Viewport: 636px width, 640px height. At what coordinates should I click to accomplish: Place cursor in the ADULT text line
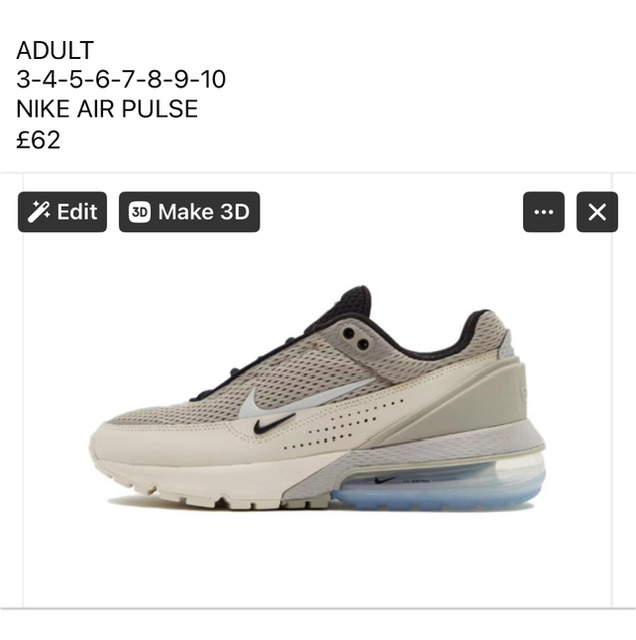(x=55, y=50)
